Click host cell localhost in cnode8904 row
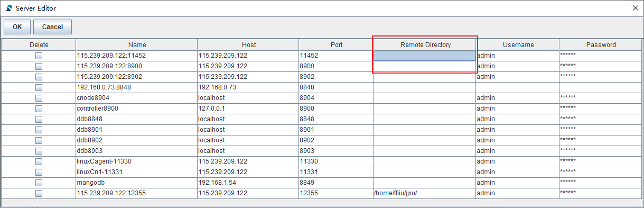644x208 pixels. click(248, 98)
